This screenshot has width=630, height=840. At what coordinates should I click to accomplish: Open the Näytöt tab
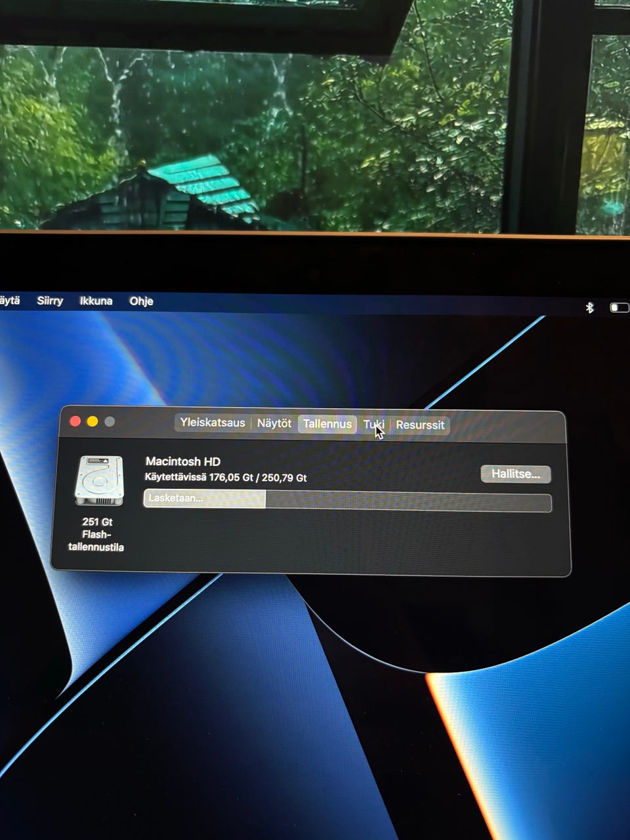pos(274,423)
